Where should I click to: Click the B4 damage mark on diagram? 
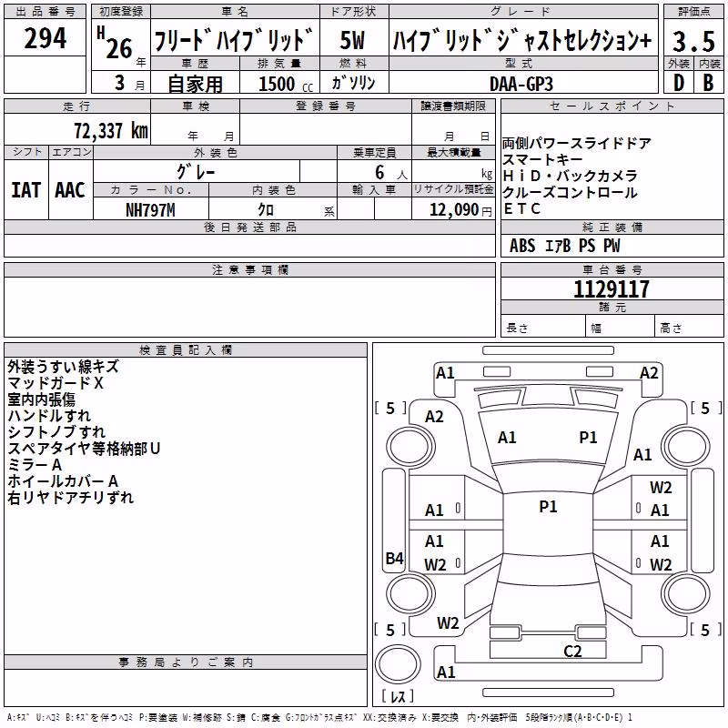click(x=395, y=558)
